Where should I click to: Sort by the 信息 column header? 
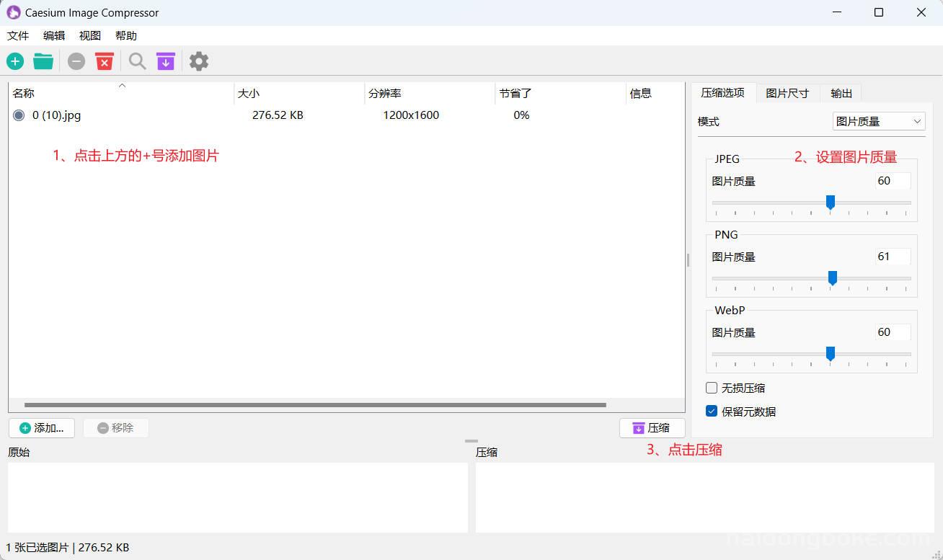tap(655, 93)
